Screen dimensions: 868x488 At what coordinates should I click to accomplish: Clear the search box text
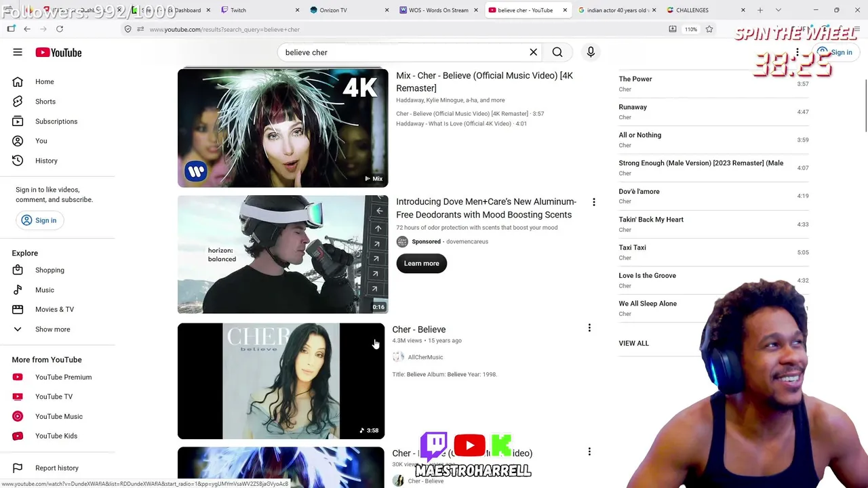533,52
